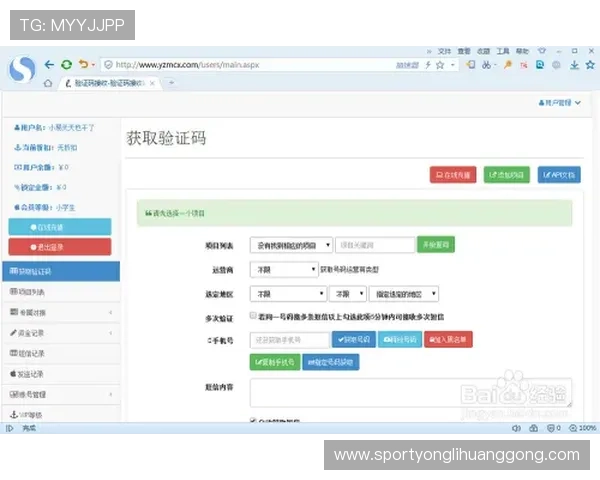Click the orange page-share toolbar icon
The image size is (600, 480).
pyautogui.click(x=471, y=65)
